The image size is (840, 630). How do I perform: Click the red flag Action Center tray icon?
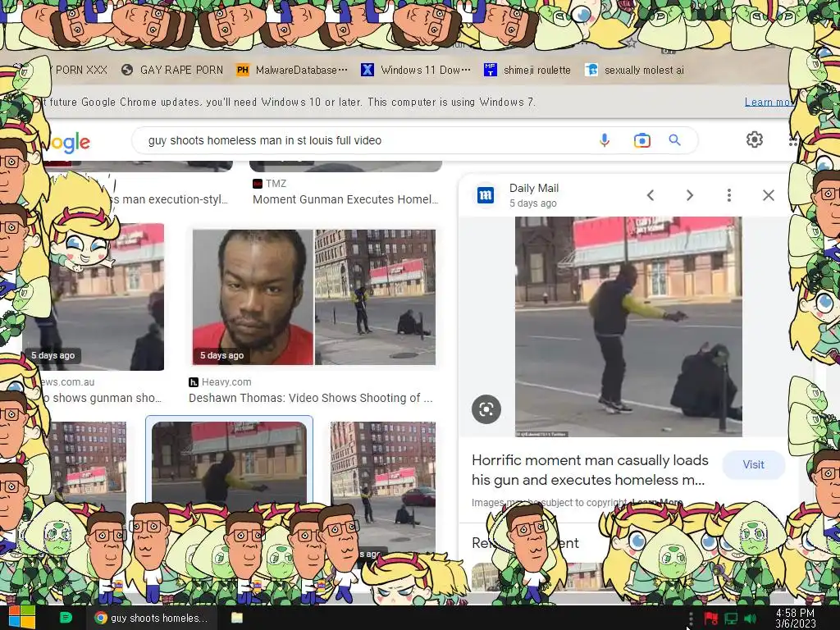pyautogui.click(x=711, y=619)
